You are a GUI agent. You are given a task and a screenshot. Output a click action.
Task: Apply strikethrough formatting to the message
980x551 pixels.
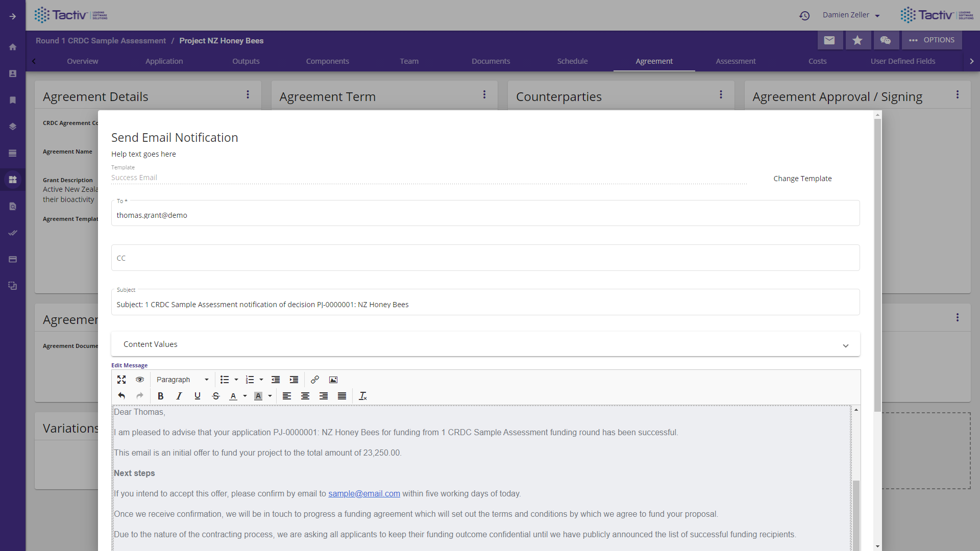tap(216, 396)
